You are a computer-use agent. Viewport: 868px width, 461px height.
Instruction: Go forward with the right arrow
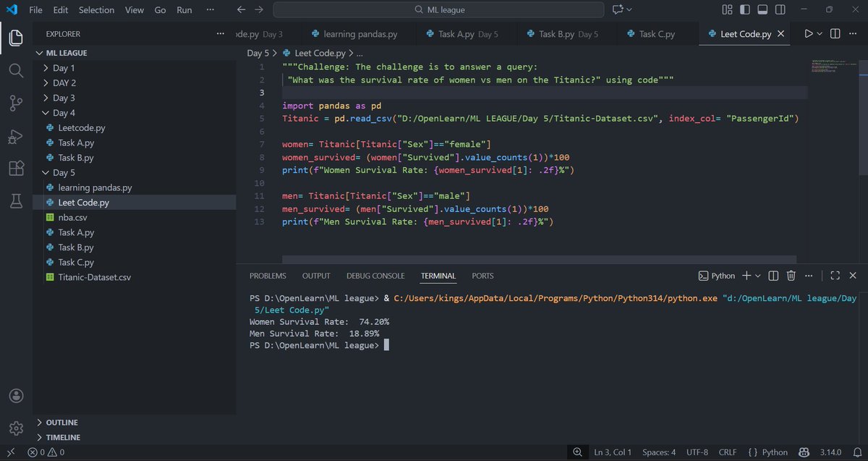pos(259,10)
